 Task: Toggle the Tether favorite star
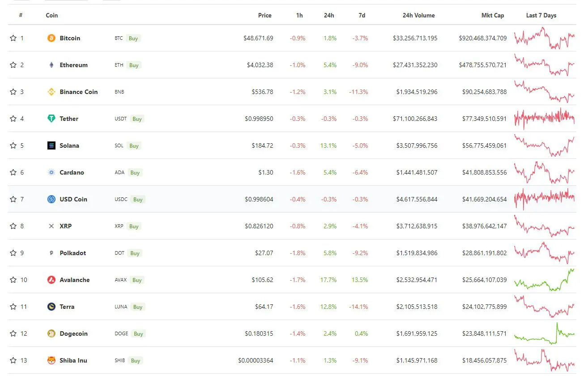coord(13,119)
